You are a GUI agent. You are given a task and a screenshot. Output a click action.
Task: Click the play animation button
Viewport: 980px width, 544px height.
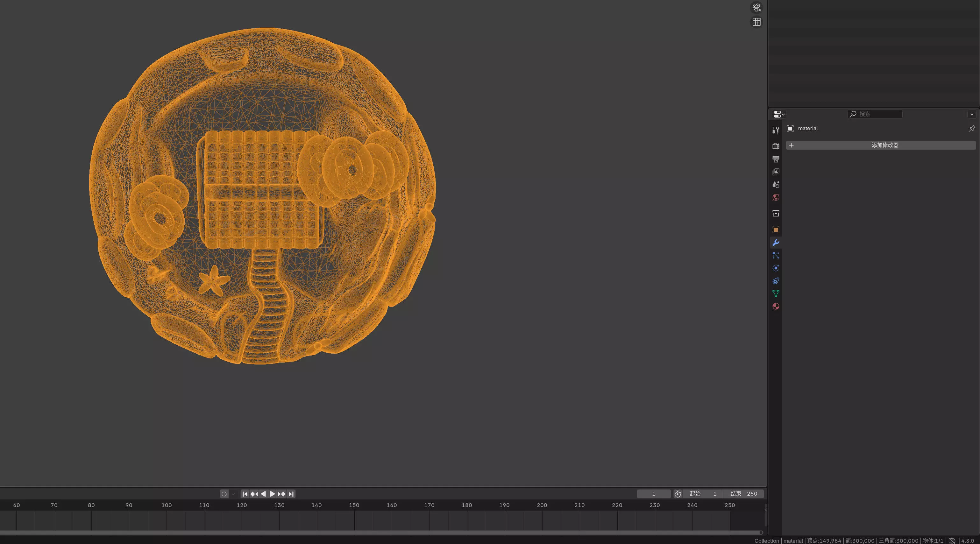coord(273,494)
